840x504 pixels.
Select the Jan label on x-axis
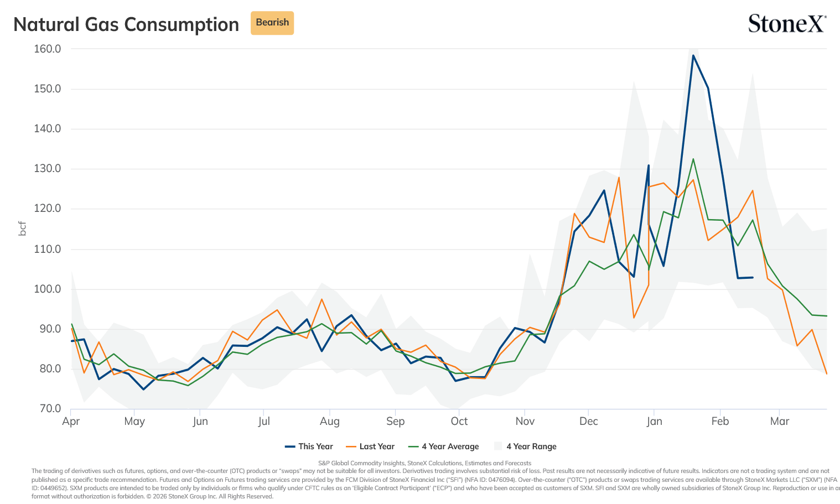[654, 421]
